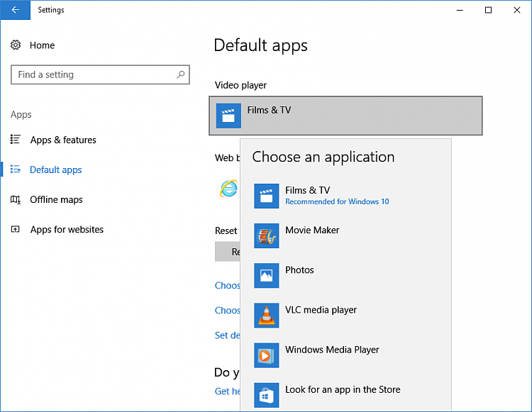This screenshot has height=412, width=532.
Task: Click the Movie Maker icon
Action: (267, 235)
